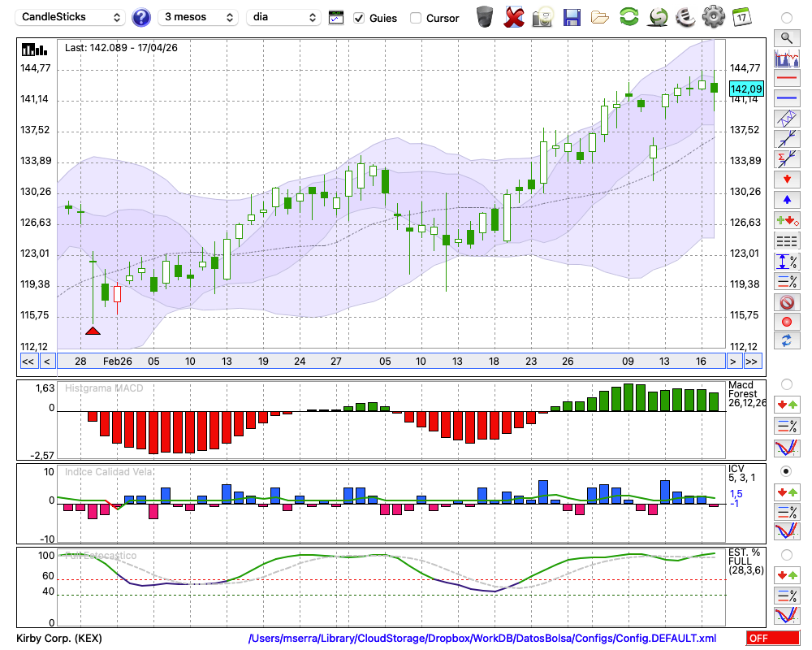Open the CandleSticks chart type dropdown

(71, 17)
